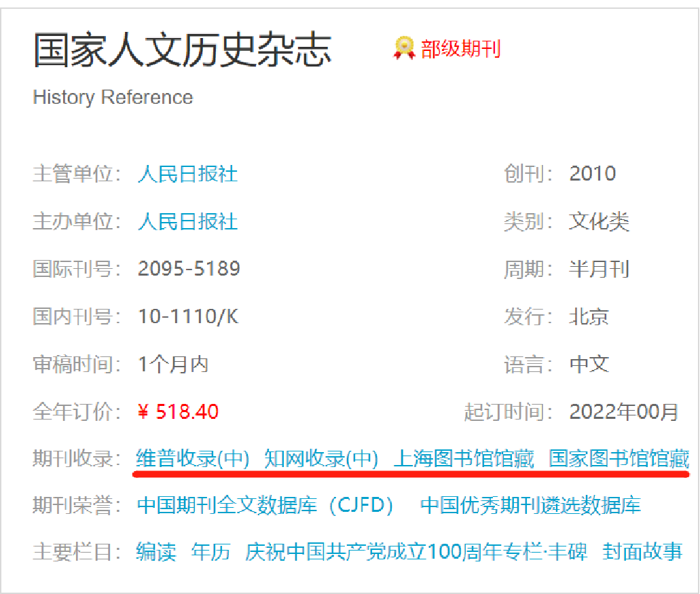The height and width of the screenshot is (594, 700).
Task: Open the 主办单位 人民日报社 link
Action: tap(187, 221)
